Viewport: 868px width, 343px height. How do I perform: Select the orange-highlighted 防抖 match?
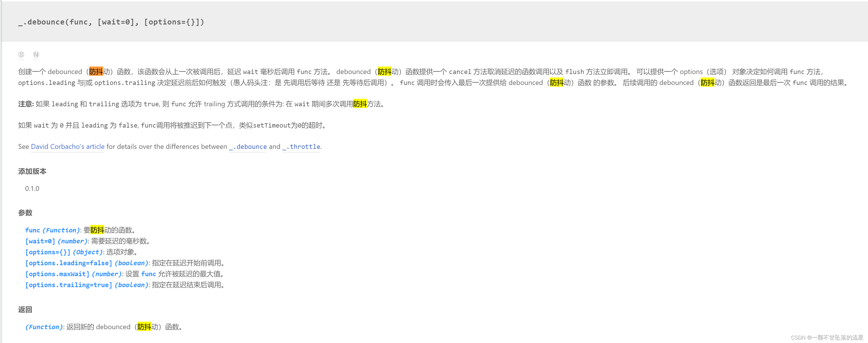tap(96, 71)
